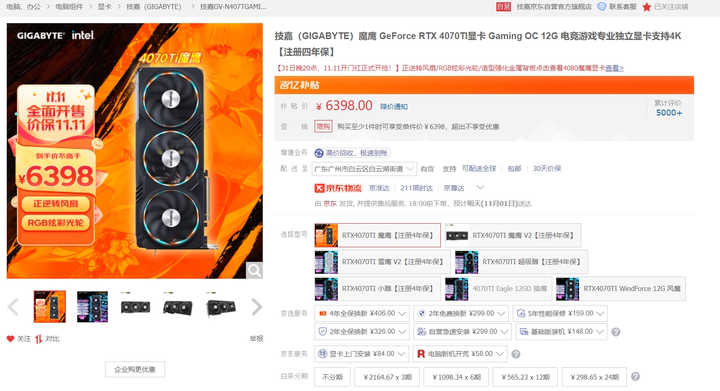Click the 举报 report link
Image resolution: width=720 pixels, height=391 pixels.
[256, 339]
